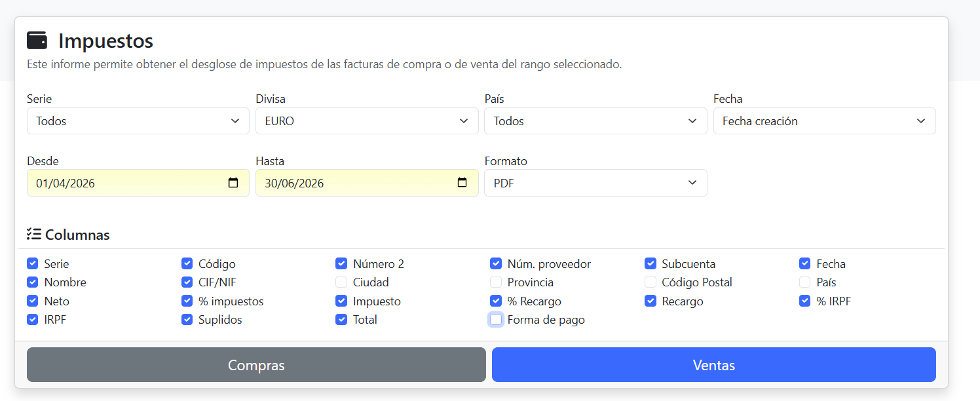The width and height of the screenshot is (980, 401).
Task: Uncheck the % IRPF checkbox
Action: 805,301
